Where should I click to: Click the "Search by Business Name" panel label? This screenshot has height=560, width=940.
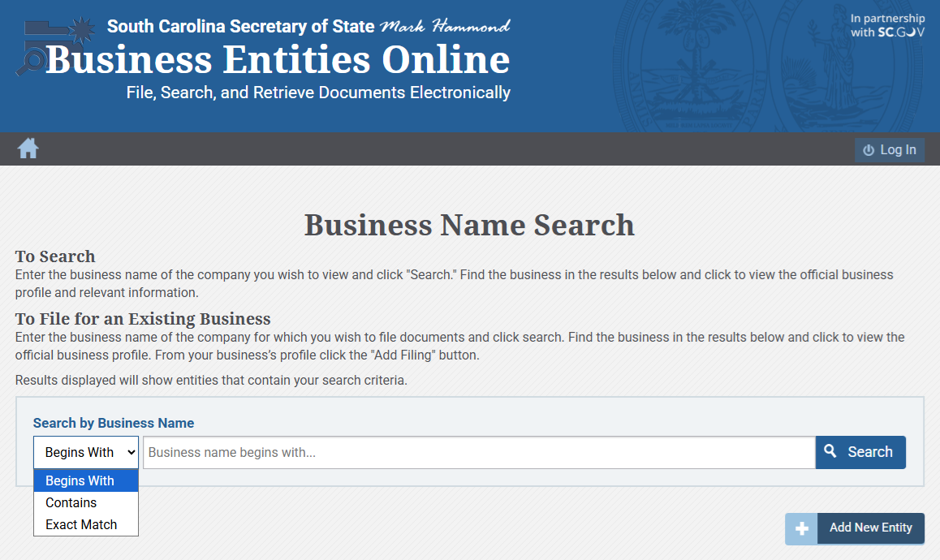point(113,423)
